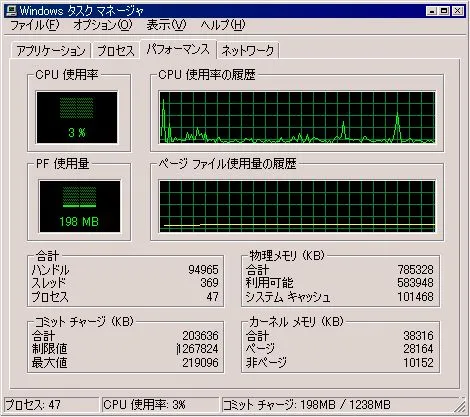Click the window resize grip corner

pos(461,406)
